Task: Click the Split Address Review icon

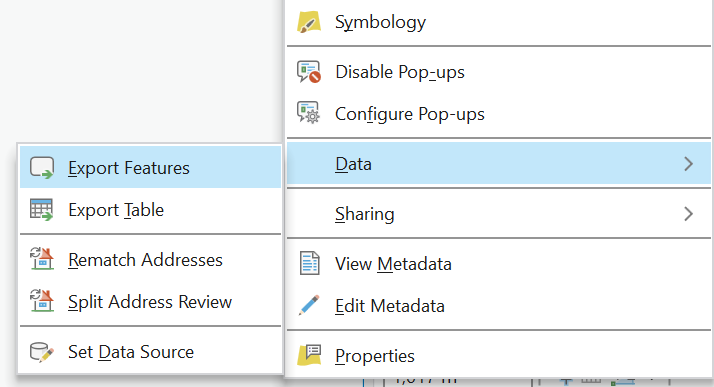Action: click(42, 300)
